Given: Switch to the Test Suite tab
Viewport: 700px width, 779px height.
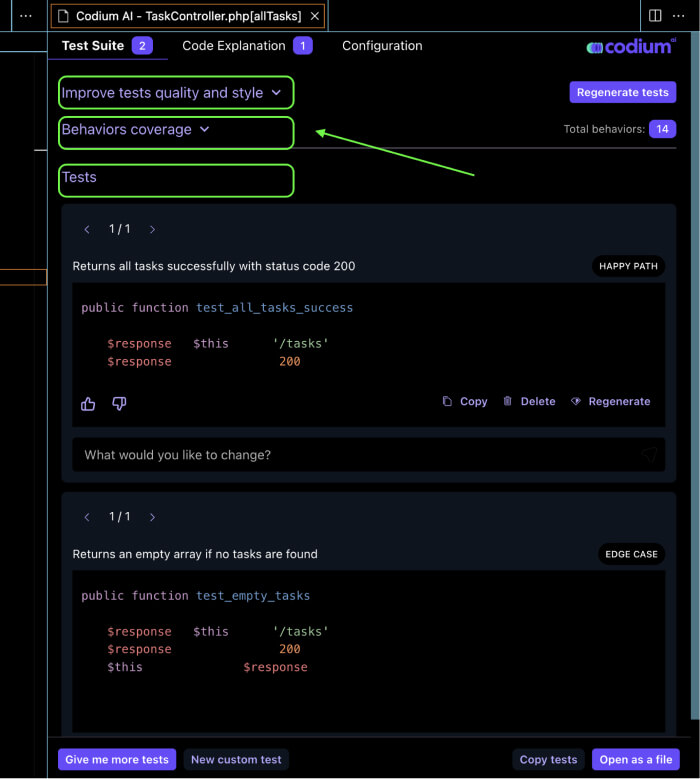Looking at the screenshot, I should pyautogui.click(x=107, y=46).
